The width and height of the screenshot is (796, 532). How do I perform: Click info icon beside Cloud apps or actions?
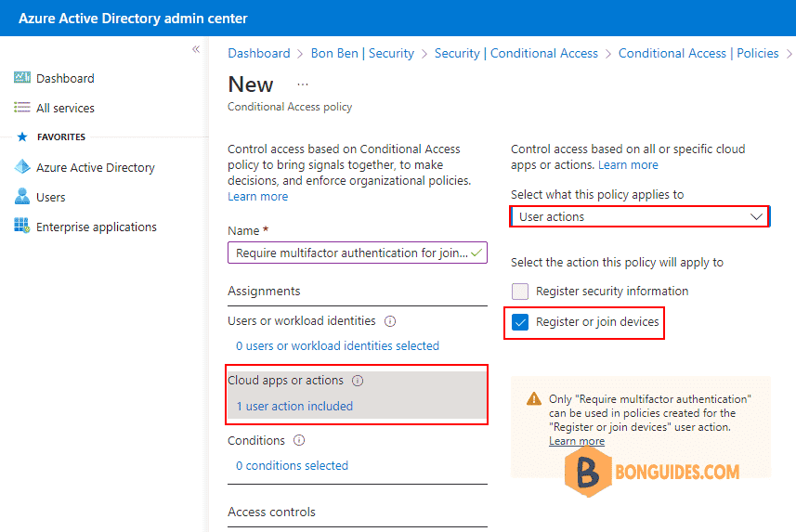[358, 381]
